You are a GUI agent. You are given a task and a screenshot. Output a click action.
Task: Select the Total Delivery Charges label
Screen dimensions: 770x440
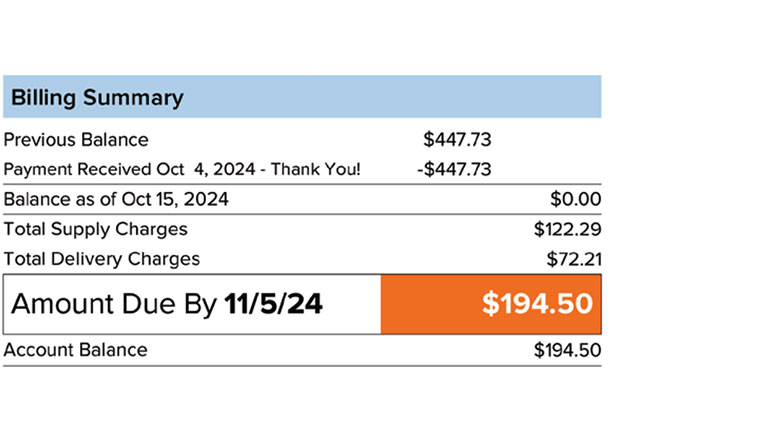[102, 259]
